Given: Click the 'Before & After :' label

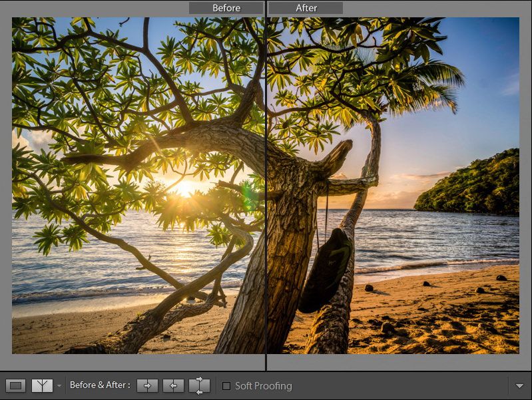Looking at the screenshot, I should tap(100, 385).
